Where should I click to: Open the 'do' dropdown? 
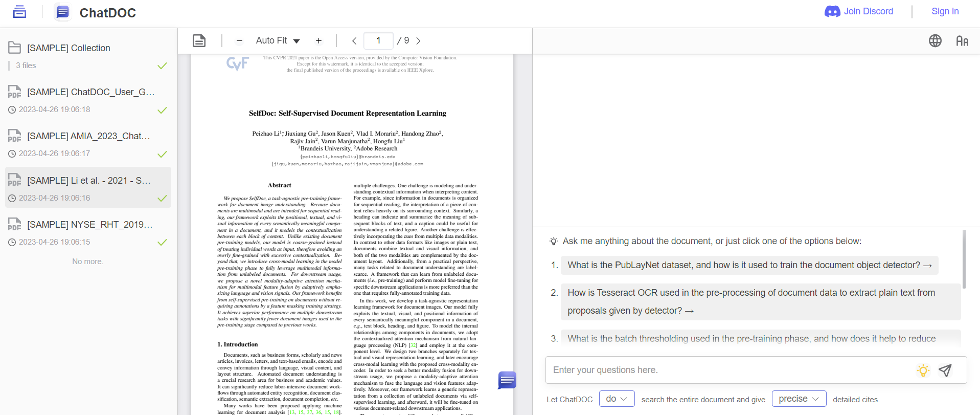click(617, 399)
